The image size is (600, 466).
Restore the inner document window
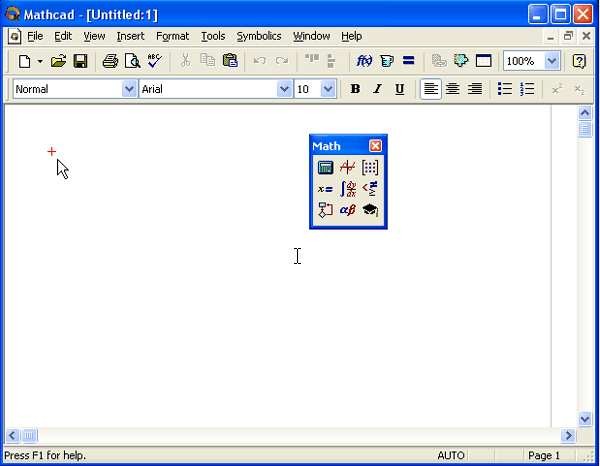568,36
